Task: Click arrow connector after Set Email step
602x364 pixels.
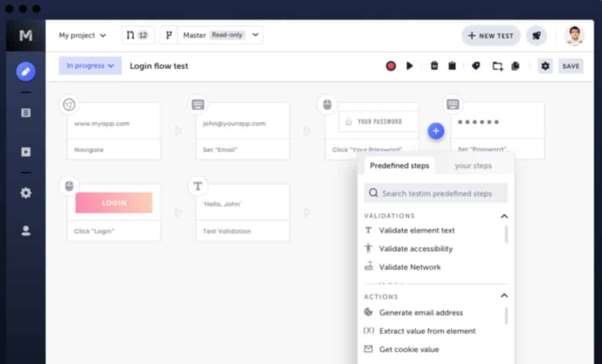Action: coord(306,131)
